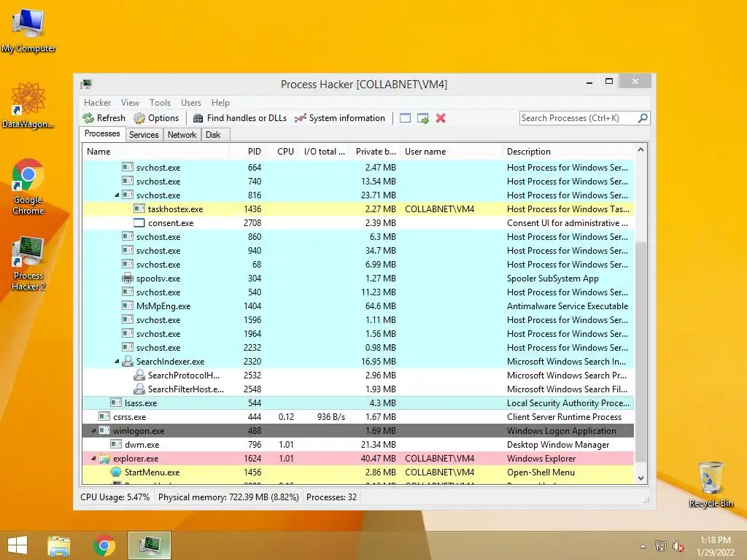The height and width of the screenshot is (560, 747).
Task: Click the Refresh toolbar icon
Action: tap(88, 118)
